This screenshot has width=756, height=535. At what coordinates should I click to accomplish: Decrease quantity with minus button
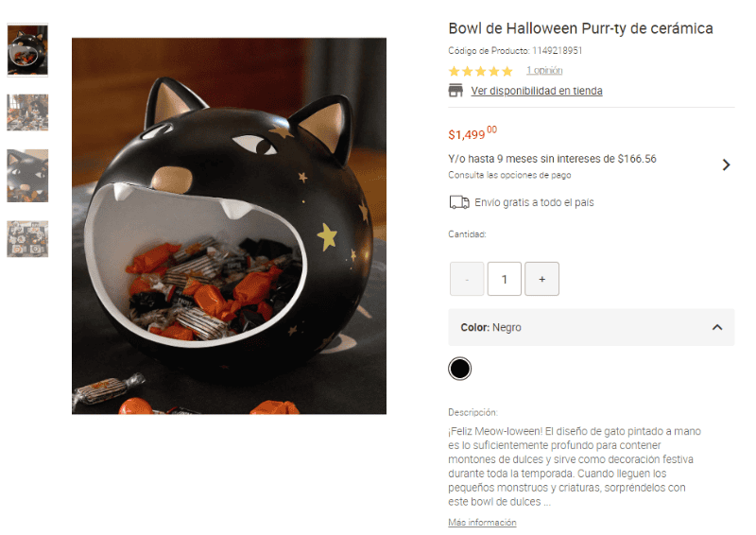pos(467,279)
